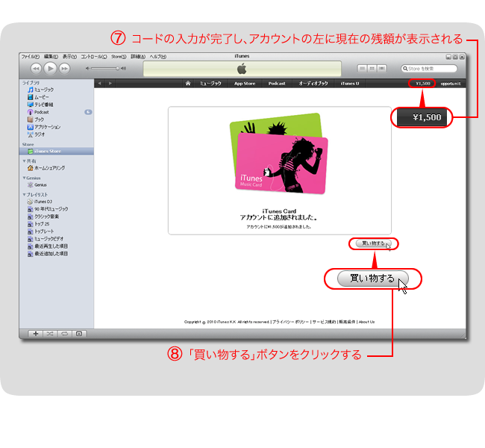Image resolution: width=485 pixels, height=448 pixels.
Task: Toggle repeat at bottom of sidebar
Action: 64,333
